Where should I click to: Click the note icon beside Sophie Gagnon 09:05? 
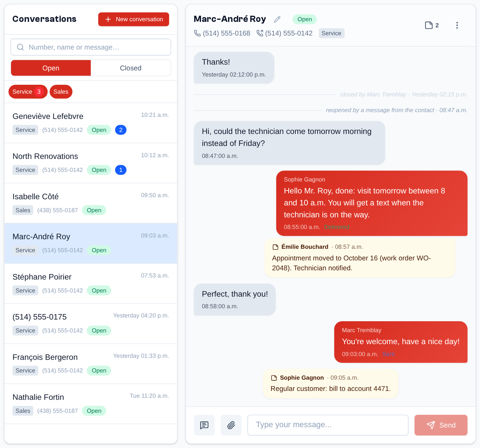(274, 378)
